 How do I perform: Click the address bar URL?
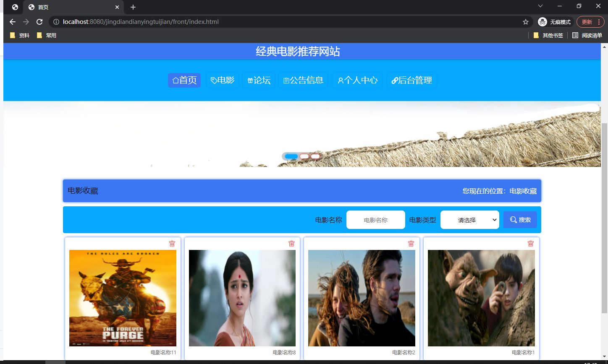(x=141, y=22)
